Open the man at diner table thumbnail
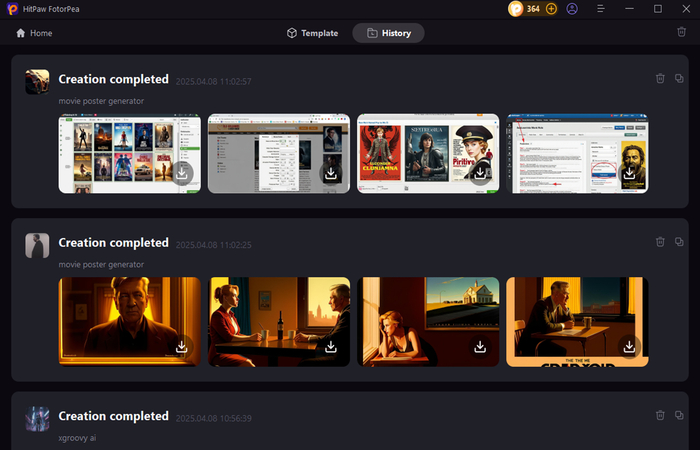This screenshot has height=450, width=700. click(x=577, y=322)
